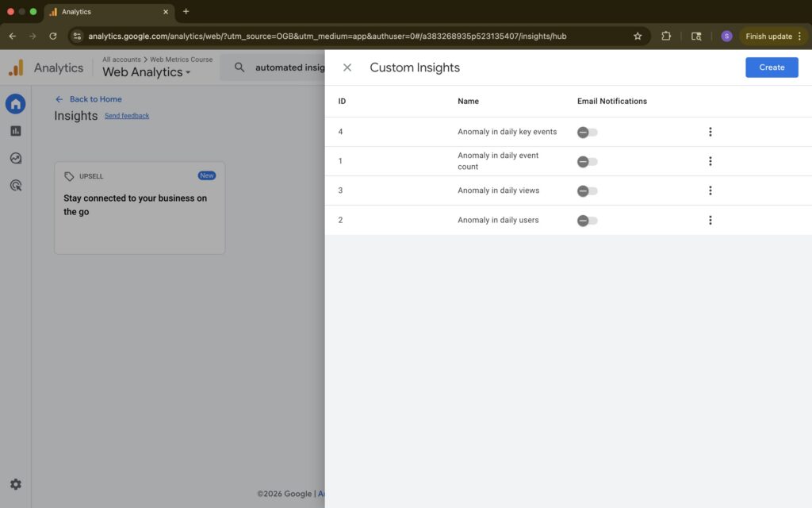
Task: Open browser extensions puzzle icon
Action: [666, 36]
